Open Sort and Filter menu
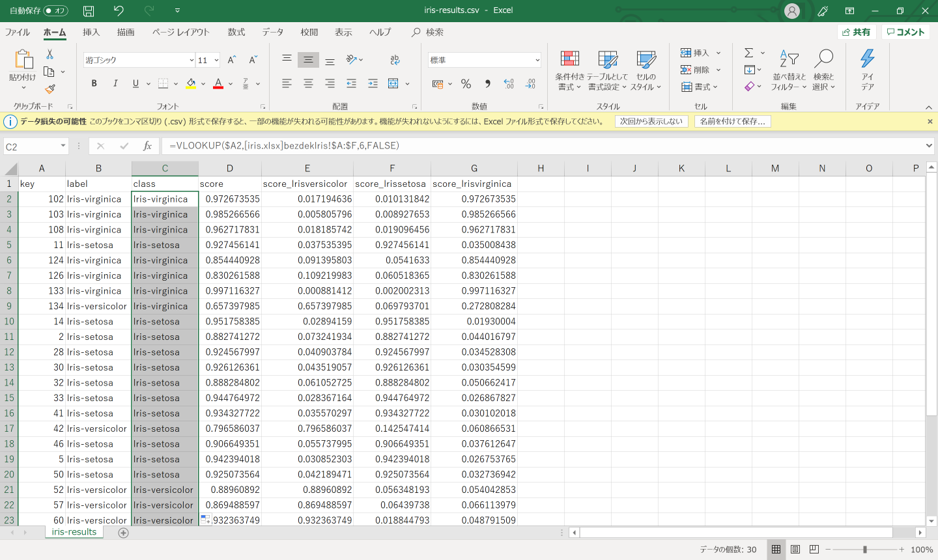Image resolution: width=938 pixels, height=560 pixels. coord(789,70)
